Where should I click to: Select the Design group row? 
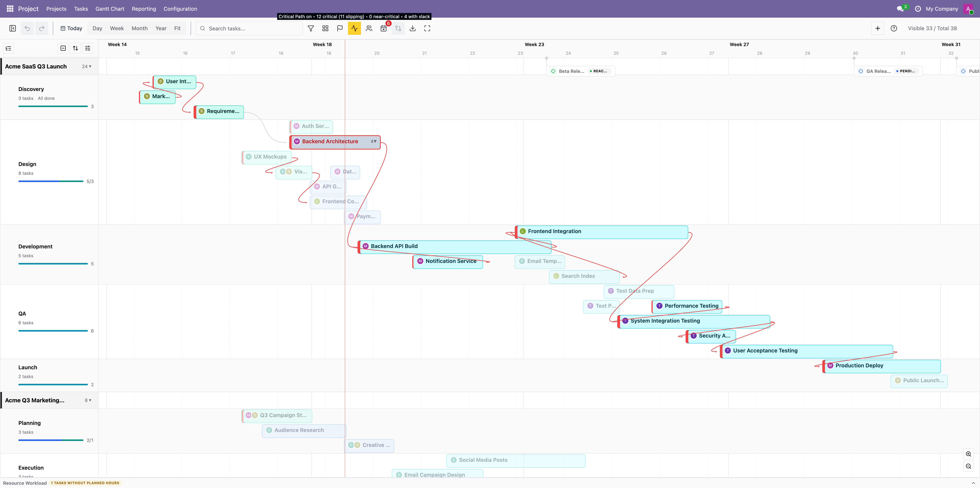[x=49, y=172]
